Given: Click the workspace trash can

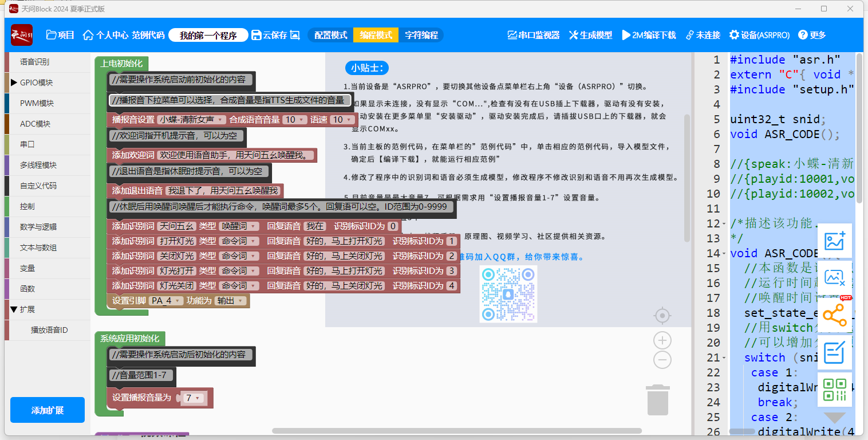Looking at the screenshot, I should point(657,400).
